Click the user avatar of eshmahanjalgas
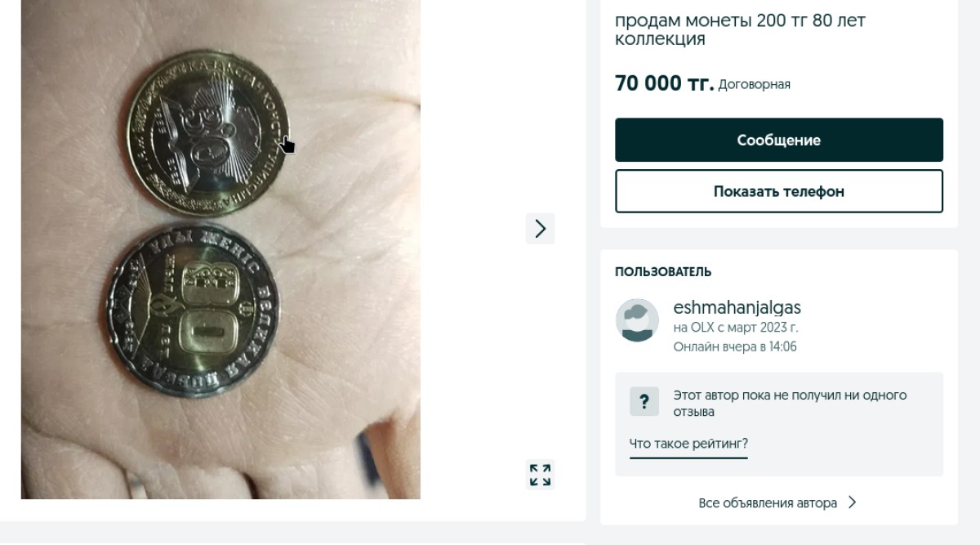Screen dimensions: 980x545 coord(637,320)
